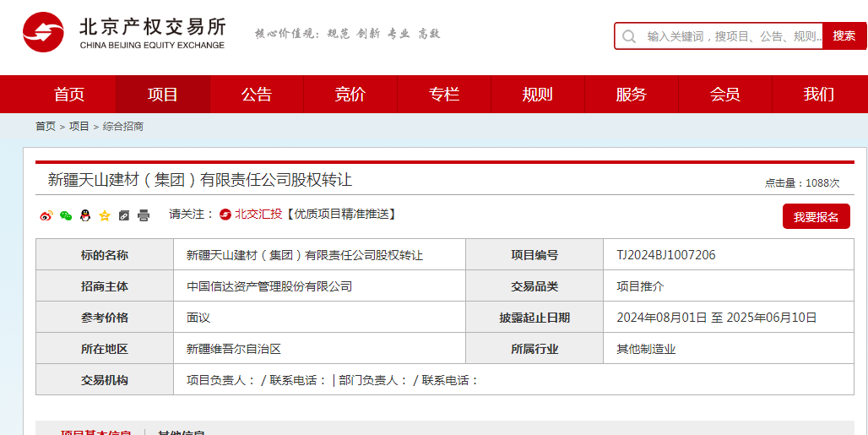Open the 首页 navigation menu
This screenshot has width=868, height=435.
[x=69, y=94]
